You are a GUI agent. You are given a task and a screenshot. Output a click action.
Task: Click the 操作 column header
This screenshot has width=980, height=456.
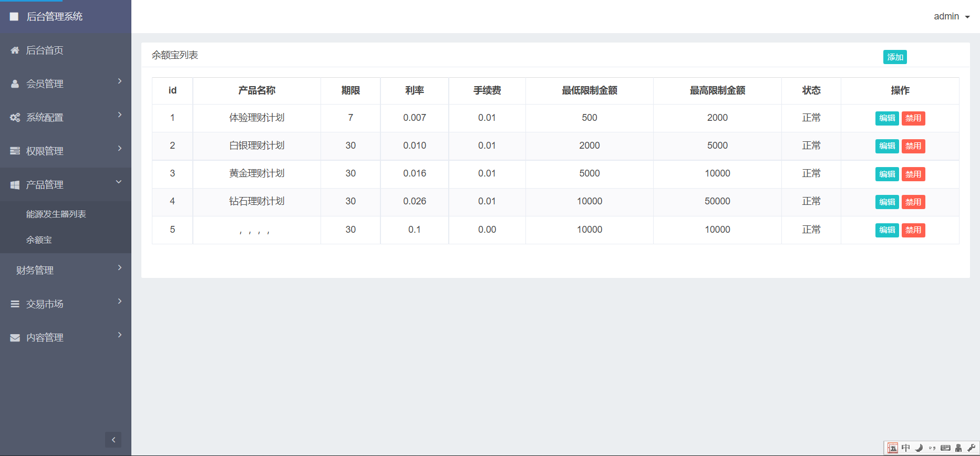coord(900,90)
